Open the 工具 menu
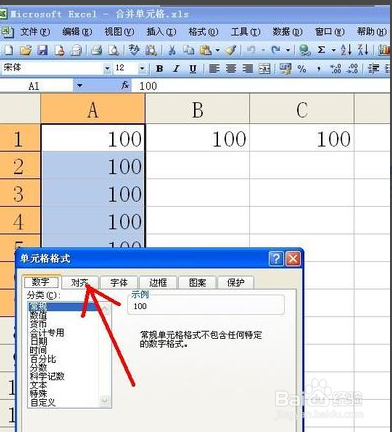The image size is (392, 432). tap(246, 32)
